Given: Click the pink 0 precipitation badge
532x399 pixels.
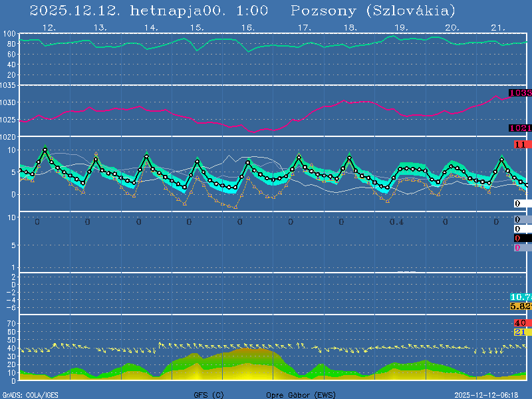Looking at the screenshot, I should click(x=517, y=247).
